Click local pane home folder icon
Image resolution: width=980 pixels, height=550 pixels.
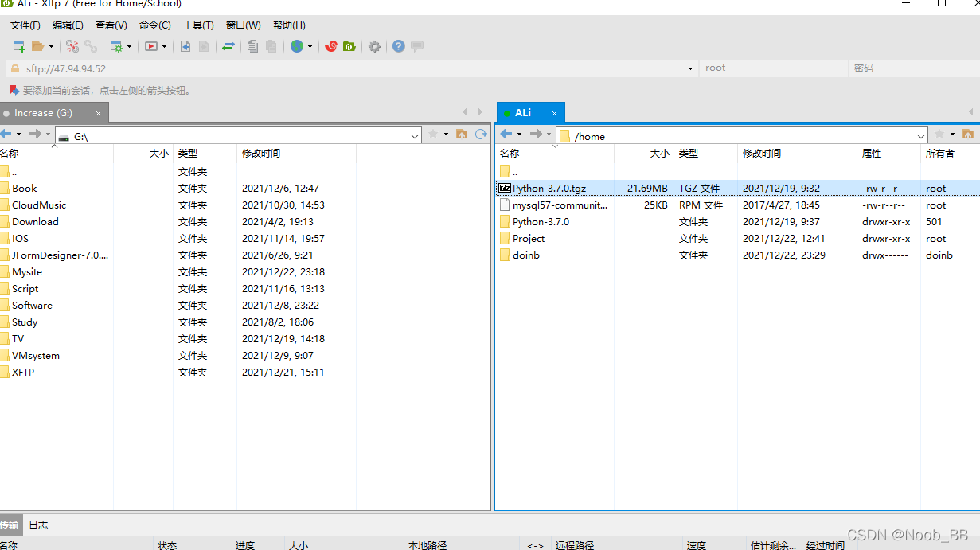pos(462,135)
